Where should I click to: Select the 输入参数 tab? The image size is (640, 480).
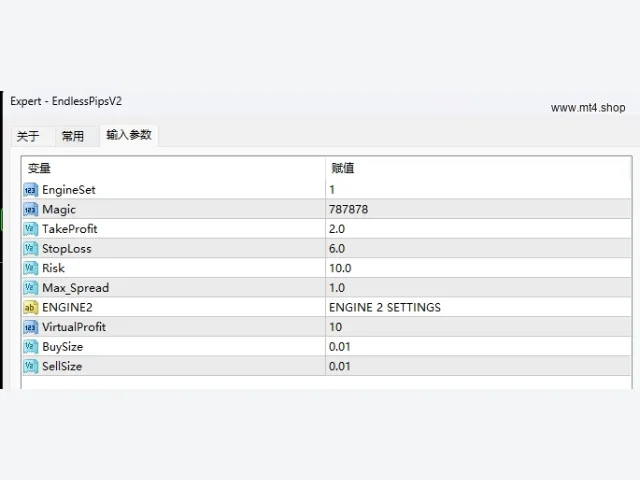click(129, 135)
